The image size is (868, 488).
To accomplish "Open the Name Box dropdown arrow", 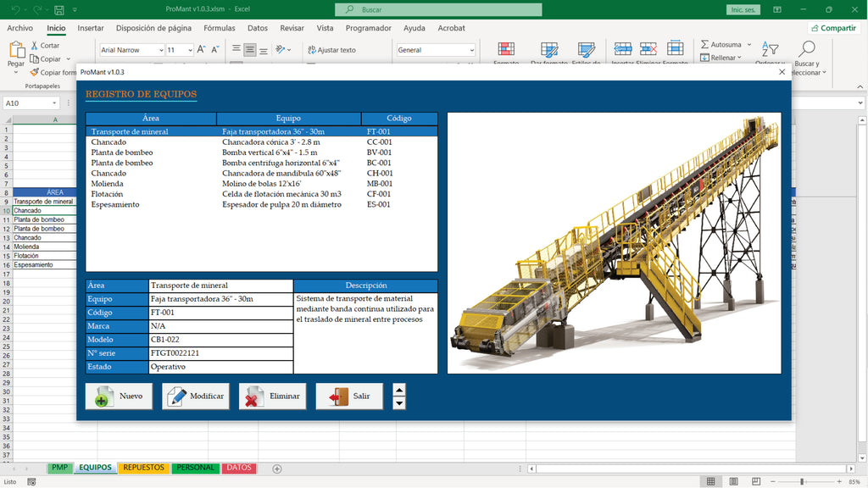I will [x=54, y=103].
